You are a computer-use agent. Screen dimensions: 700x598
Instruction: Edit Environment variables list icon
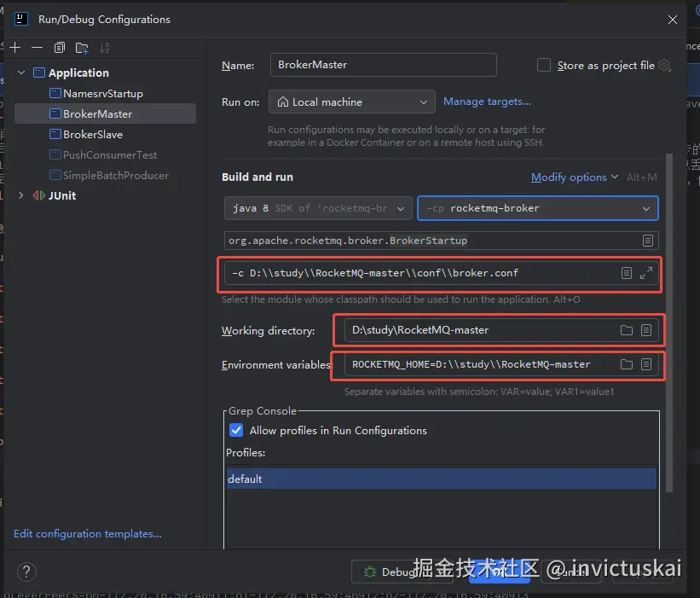(x=646, y=364)
